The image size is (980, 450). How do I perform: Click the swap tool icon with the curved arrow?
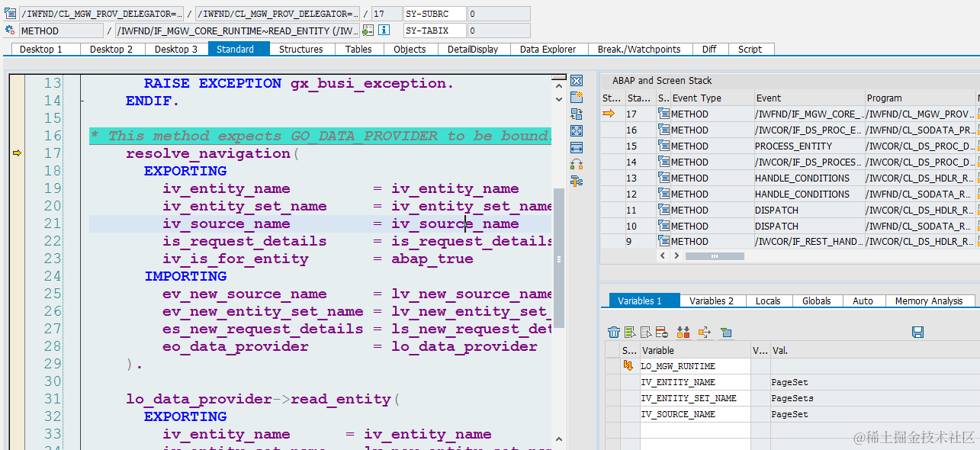click(x=577, y=165)
